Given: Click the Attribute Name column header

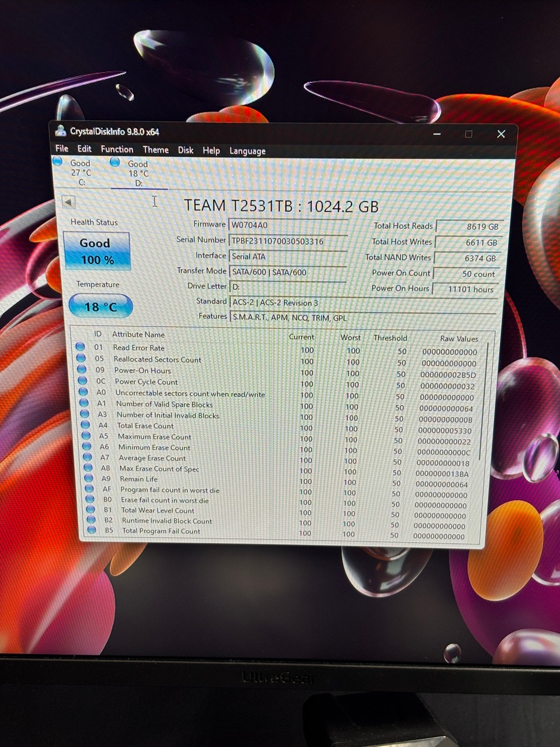Looking at the screenshot, I should [x=138, y=335].
